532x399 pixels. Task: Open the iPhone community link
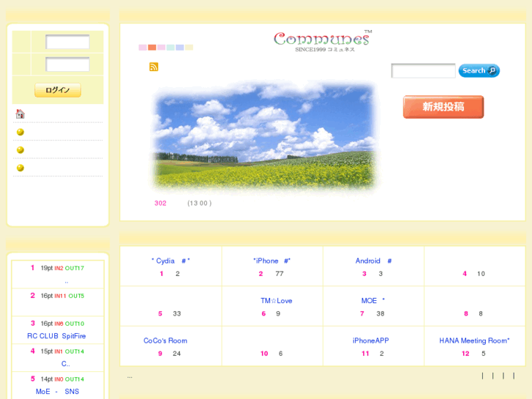click(271, 261)
